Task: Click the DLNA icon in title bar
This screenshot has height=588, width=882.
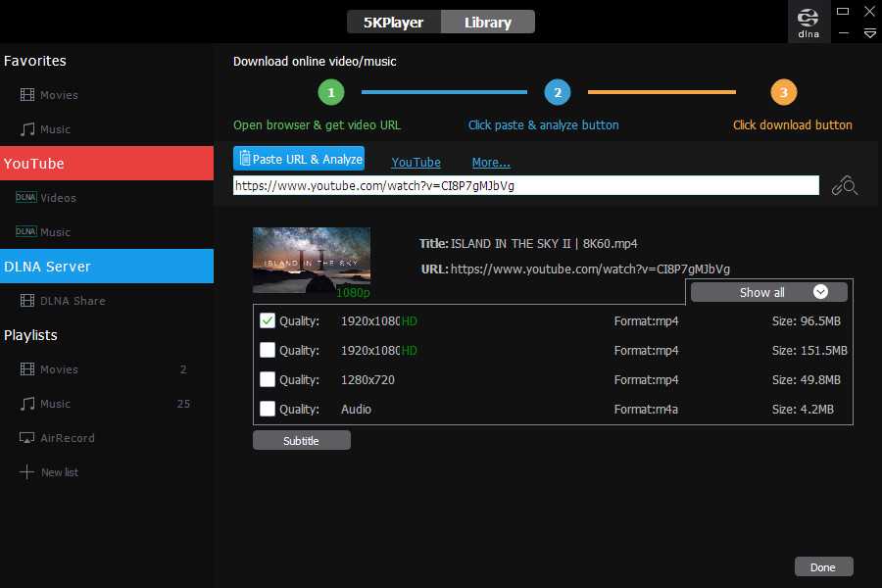Action: click(808, 22)
